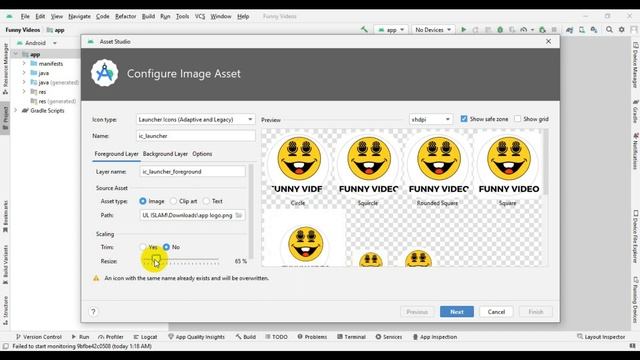
Task: Toggle Show safe zone checkbox
Action: coord(464,119)
